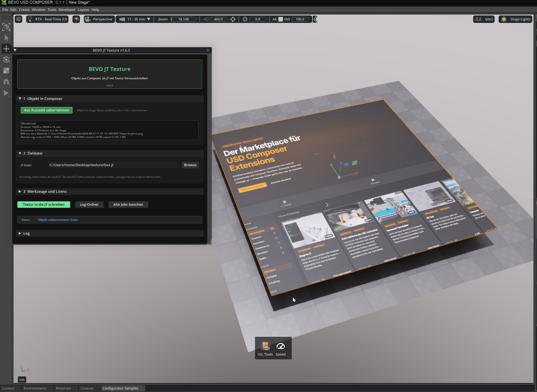Select the arrow Select tool

pyautogui.click(x=6, y=38)
